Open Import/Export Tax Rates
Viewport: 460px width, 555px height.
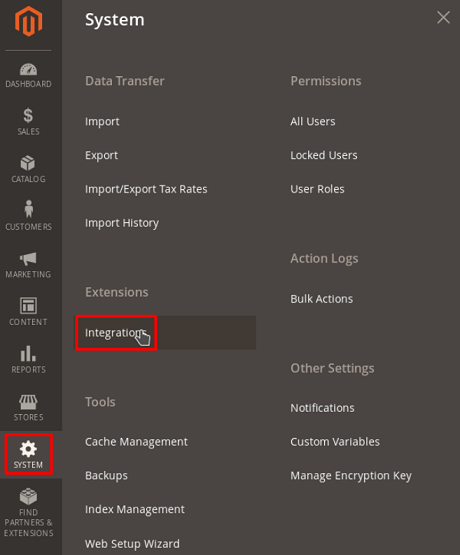point(146,189)
